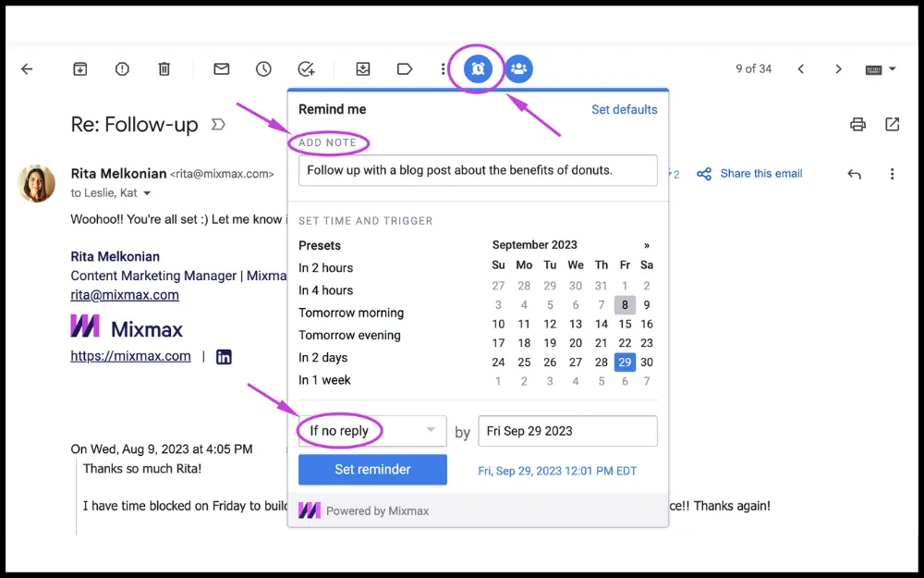The height and width of the screenshot is (578, 924).
Task: Select September 29 in calendar
Action: pos(625,363)
